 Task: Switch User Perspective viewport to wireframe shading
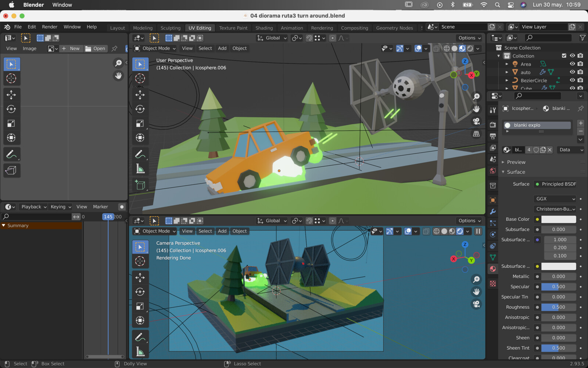coord(447,48)
